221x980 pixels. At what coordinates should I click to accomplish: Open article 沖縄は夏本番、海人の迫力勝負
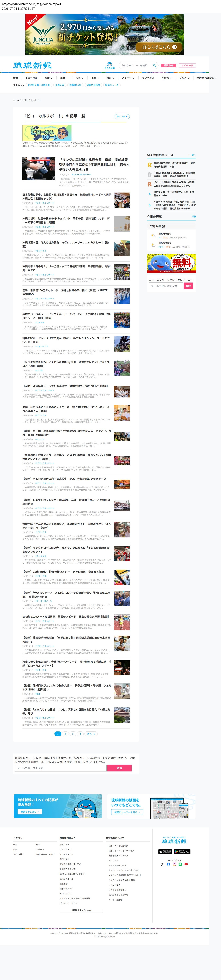(x=66, y=244)
